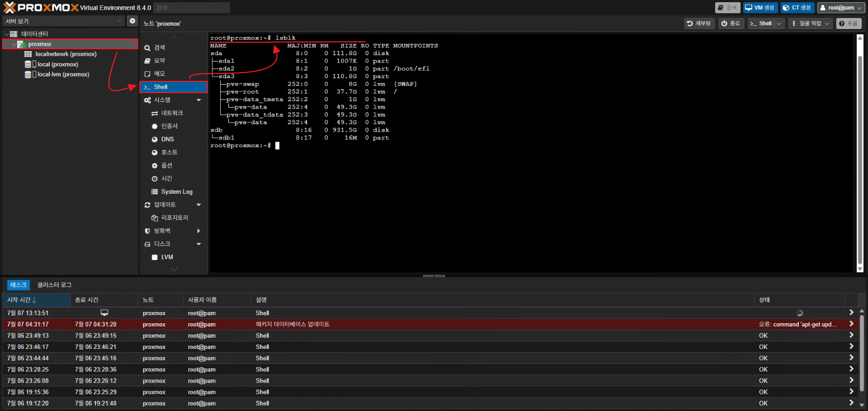Click the top search field
Viewport: 868px width, 411px height.
tap(192, 7)
